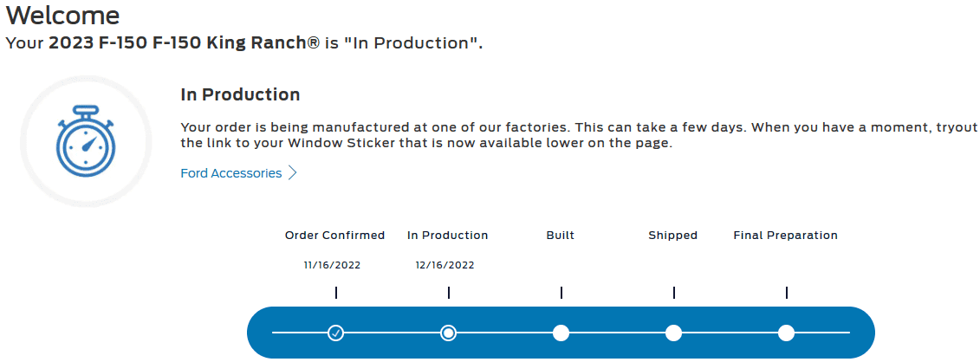Click the blue stopwatch status icon
980x362 pixels.
[x=86, y=141]
